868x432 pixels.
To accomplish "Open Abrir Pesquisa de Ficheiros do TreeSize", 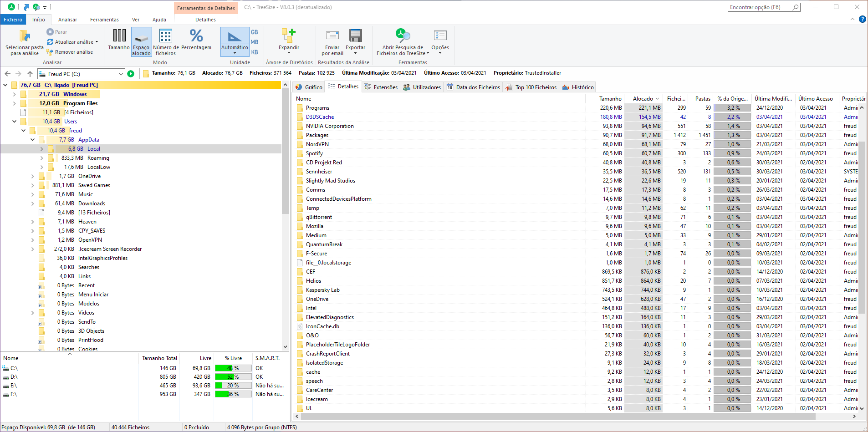I will pos(403,42).
